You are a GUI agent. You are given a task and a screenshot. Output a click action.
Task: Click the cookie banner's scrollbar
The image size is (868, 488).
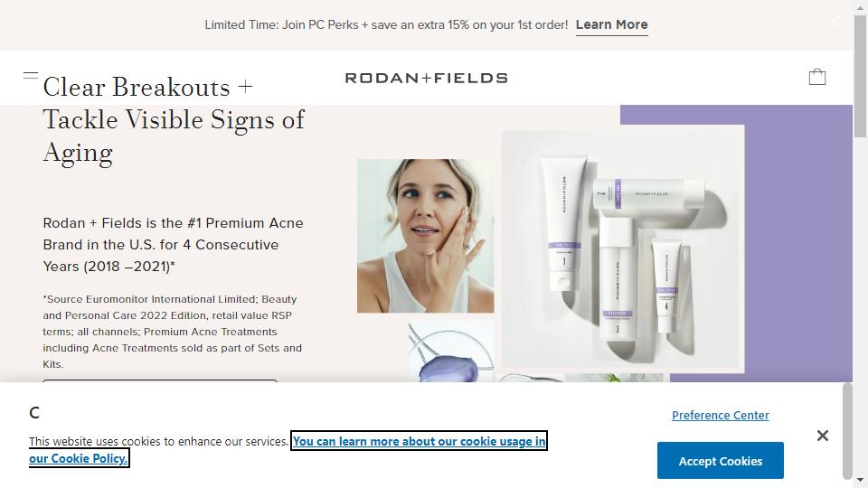click(x=847, y=430)
